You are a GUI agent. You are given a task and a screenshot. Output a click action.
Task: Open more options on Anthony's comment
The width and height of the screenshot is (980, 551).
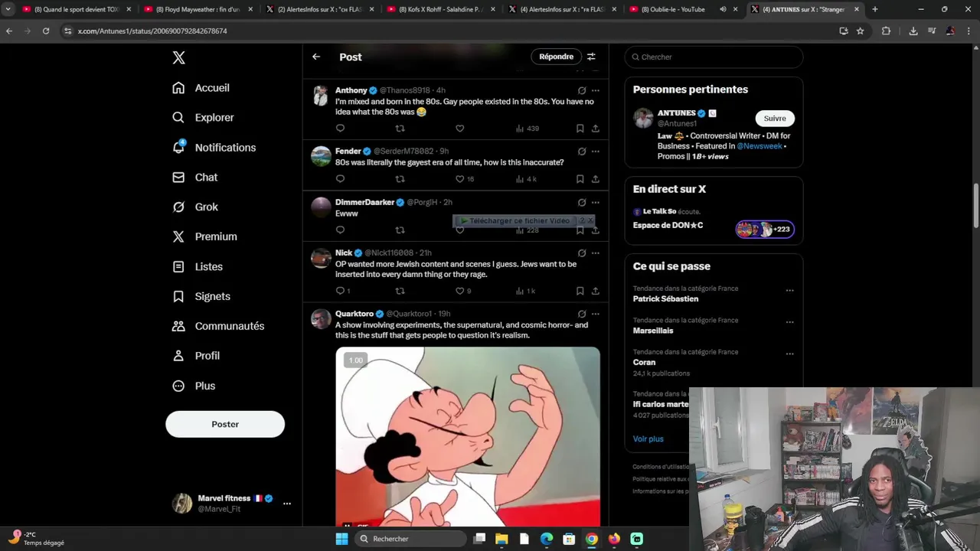[596, 90]
